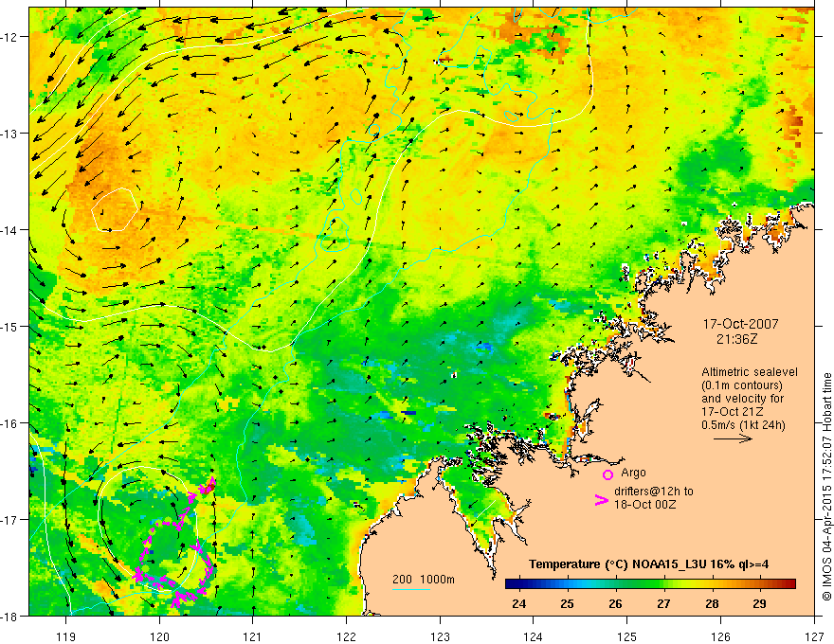Click the 0.5m/s reference velocity arrow
This screenshot has width=834, height=644.
coord(733,438)
